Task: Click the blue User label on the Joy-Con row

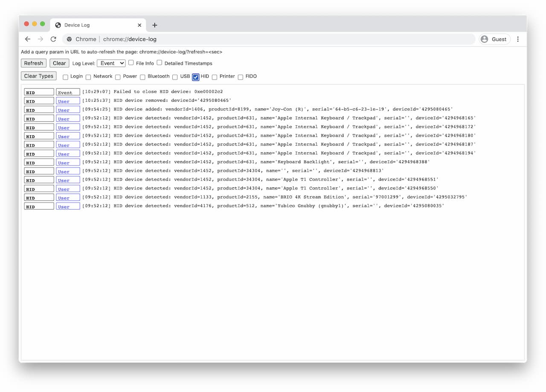Action: (68, 110)
